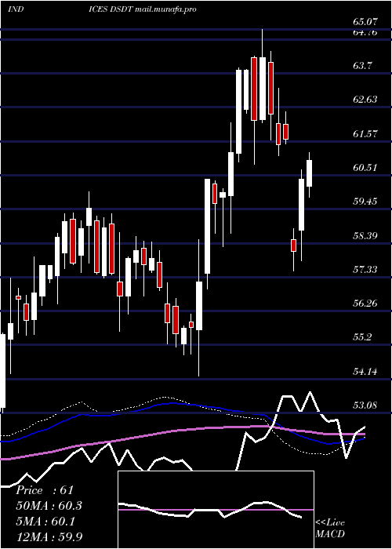Click the 65.07 price axis label

pyautogui.click(x=365, y=22)
